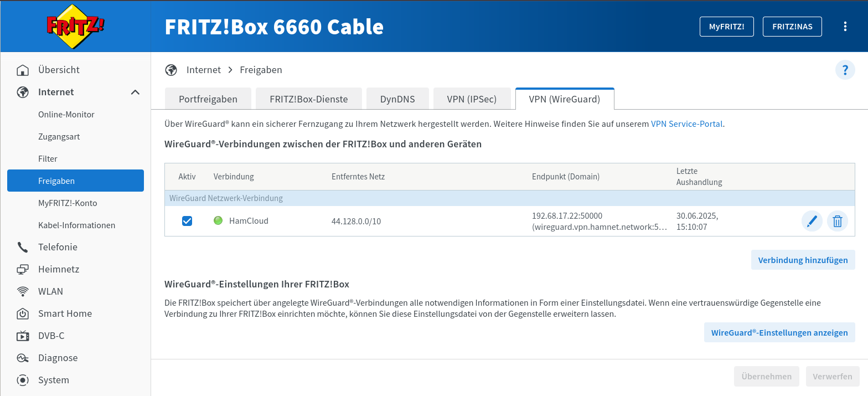
Task: Open the three-dot menu in header
Action: [x=845, y=26]
